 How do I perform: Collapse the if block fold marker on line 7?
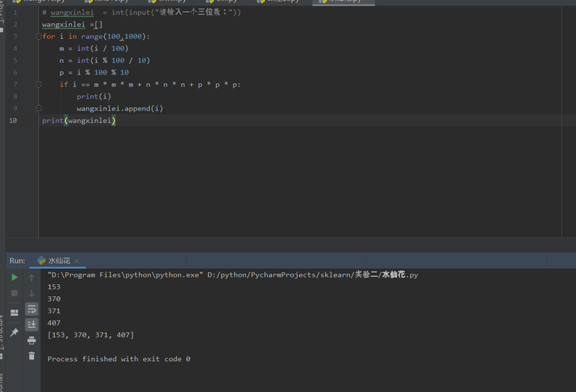coord(39,84)
